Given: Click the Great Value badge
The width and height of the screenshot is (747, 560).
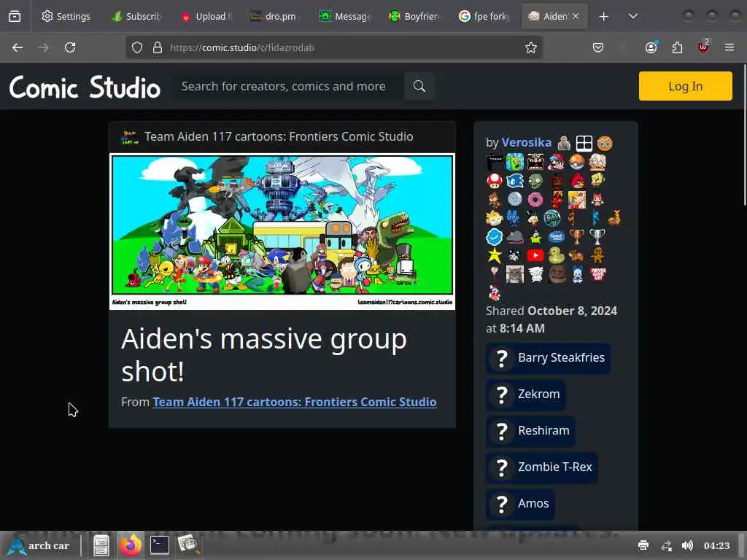Looking at the screenshot, I should click(556, 237).
